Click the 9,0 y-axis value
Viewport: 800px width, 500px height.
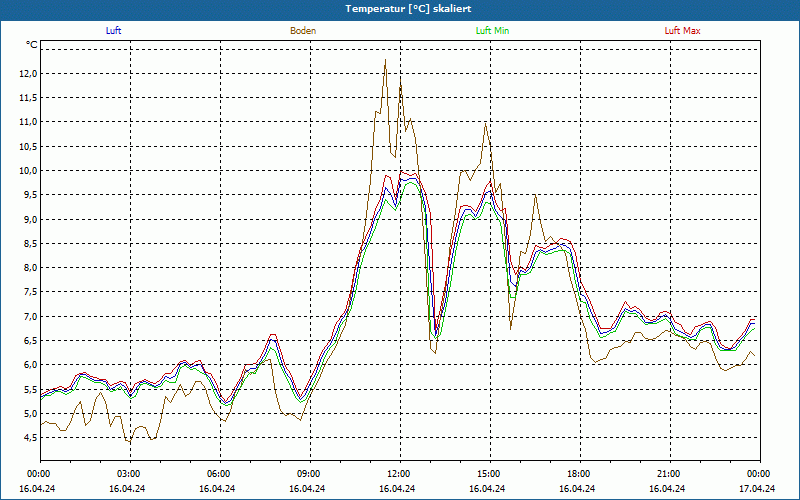[x=31, y=219]
